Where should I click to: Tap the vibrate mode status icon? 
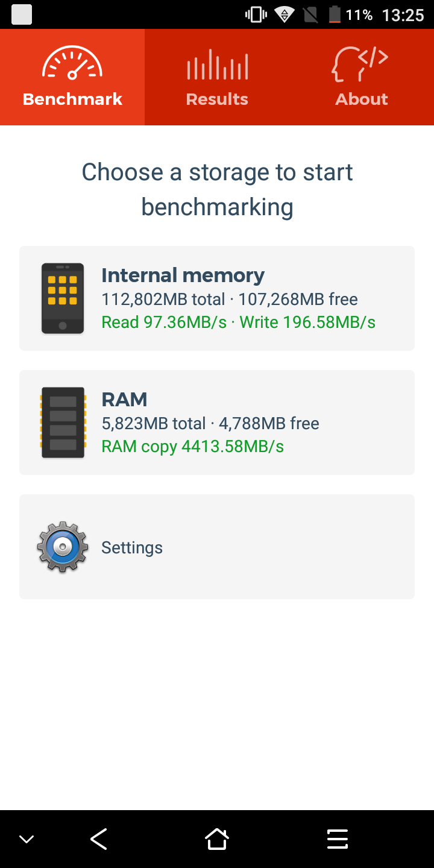[x=256, y=14]
